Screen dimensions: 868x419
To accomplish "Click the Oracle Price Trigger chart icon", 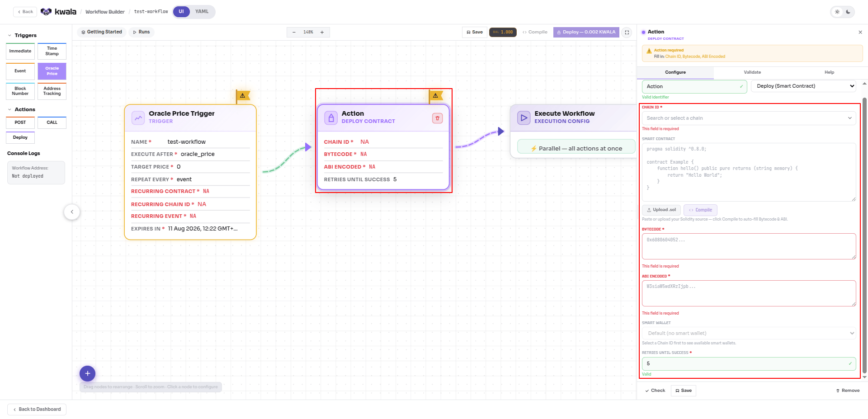I will point(138,118).
